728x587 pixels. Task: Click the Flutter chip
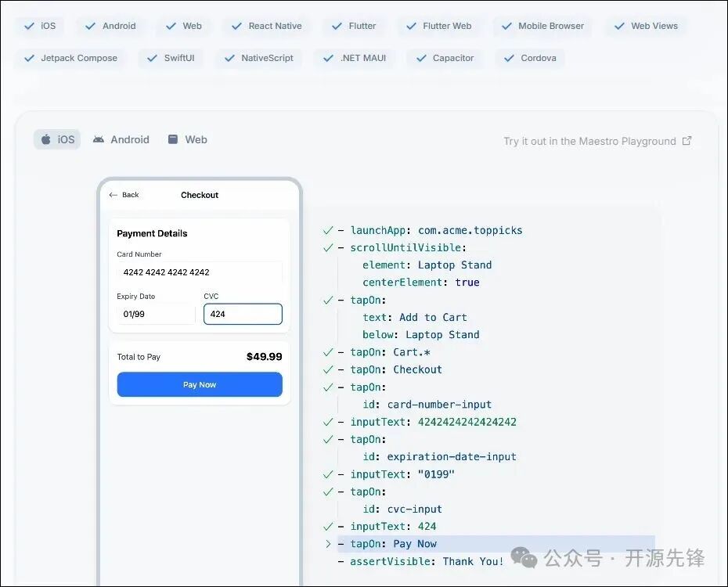(x=354, y=26)
